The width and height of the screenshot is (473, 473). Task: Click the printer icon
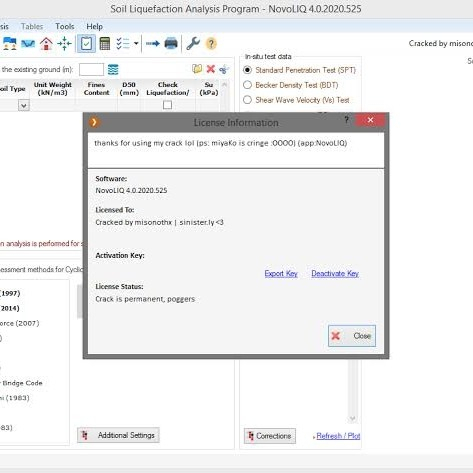171,44
